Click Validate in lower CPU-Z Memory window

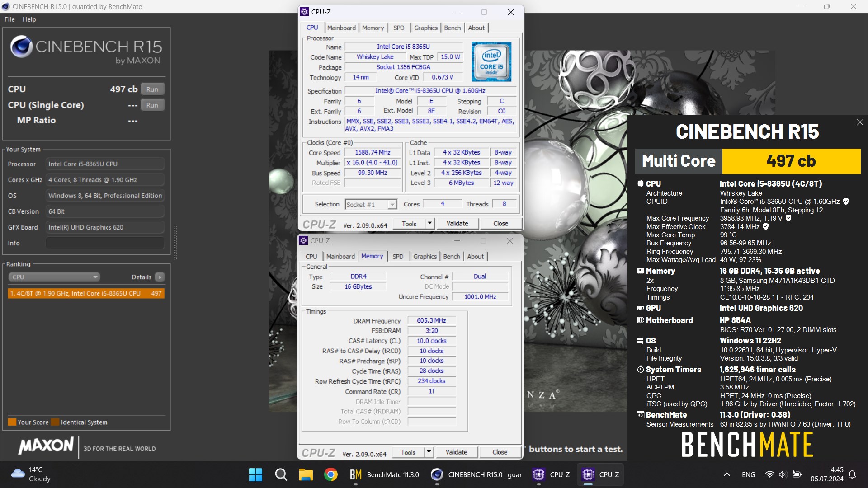[x=456, y=452]
